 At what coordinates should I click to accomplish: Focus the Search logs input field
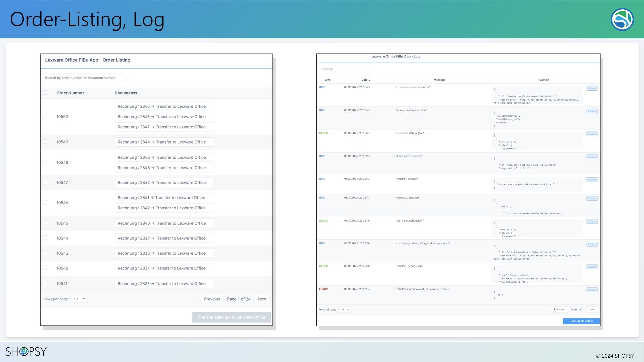click(x=344, y=69)
